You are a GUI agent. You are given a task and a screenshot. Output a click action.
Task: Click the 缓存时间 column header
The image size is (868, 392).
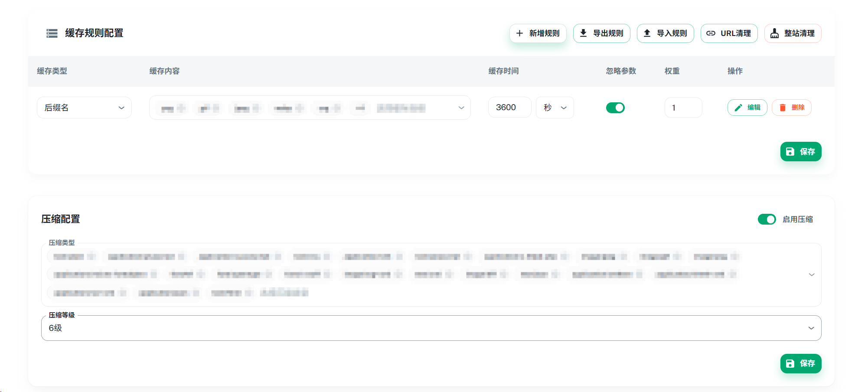pos(503,71)
